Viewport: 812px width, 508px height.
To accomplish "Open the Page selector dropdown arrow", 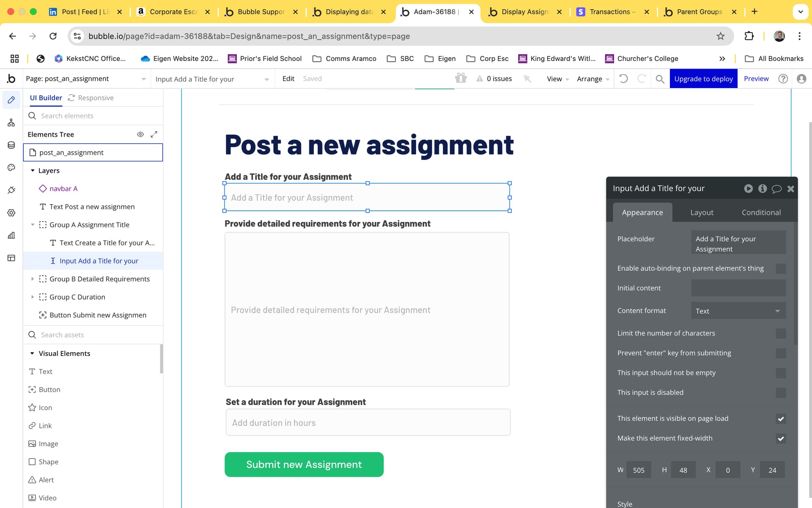I will [x=143, y=79].
